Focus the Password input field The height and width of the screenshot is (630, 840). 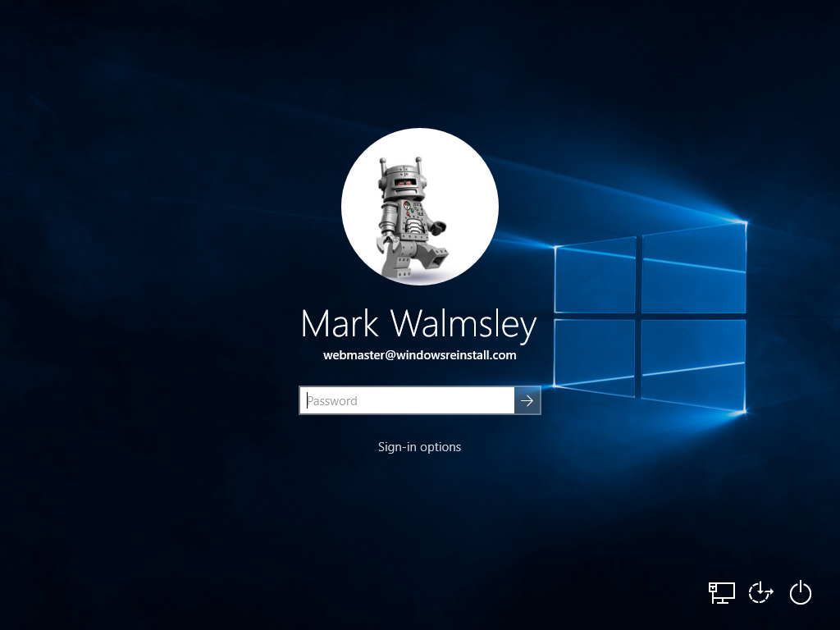(x=407, y=400)
